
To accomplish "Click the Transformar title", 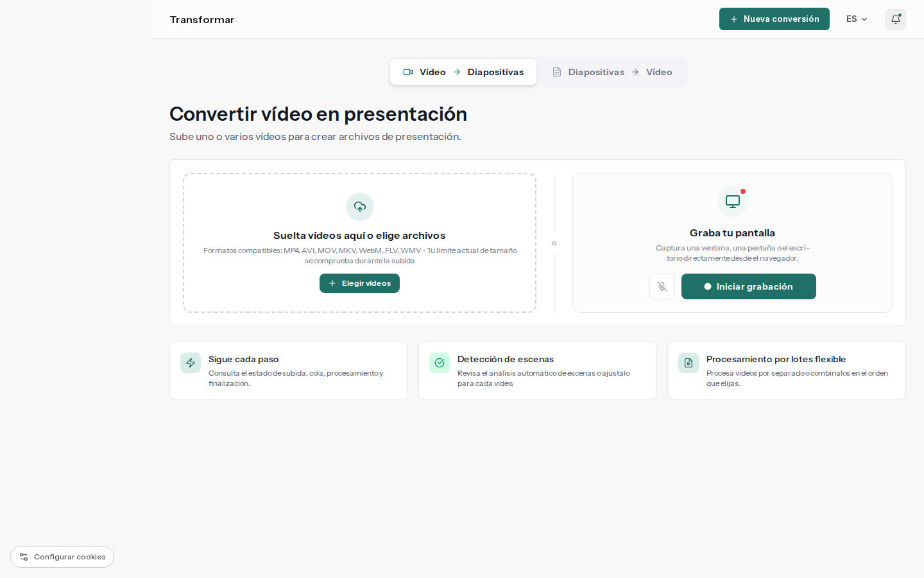I will tap(202, 20).
